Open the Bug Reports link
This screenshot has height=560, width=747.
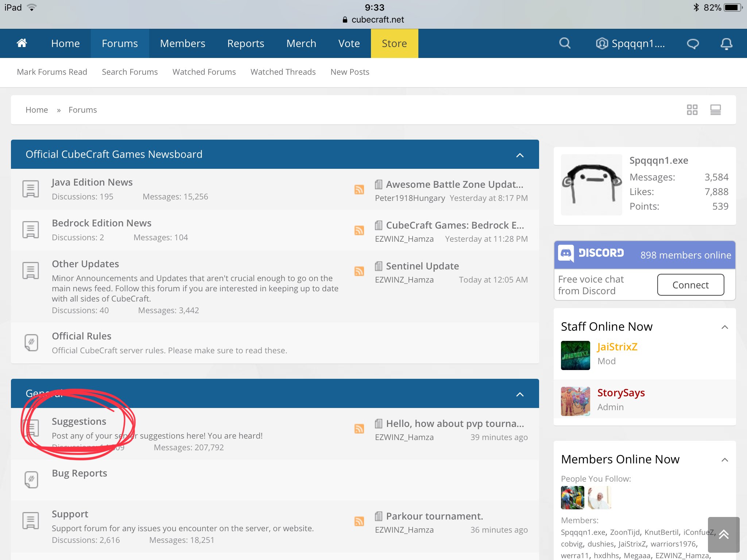[79, 473]
